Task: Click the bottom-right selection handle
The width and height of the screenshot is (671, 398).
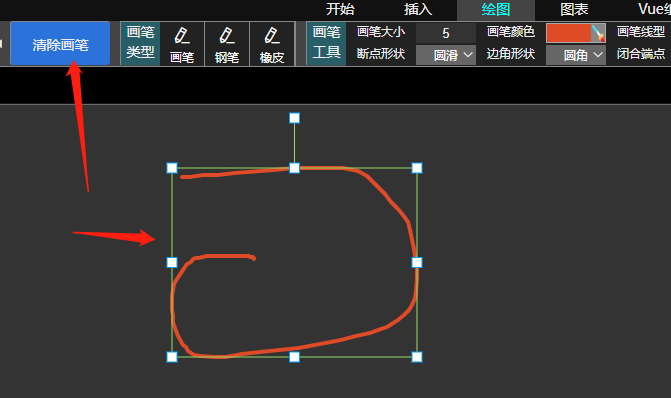Action: pos(417,357)
